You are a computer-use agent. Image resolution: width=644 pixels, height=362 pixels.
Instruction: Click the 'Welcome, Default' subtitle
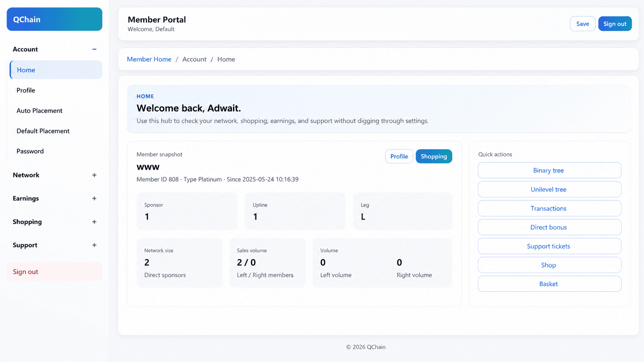point(151,29)
